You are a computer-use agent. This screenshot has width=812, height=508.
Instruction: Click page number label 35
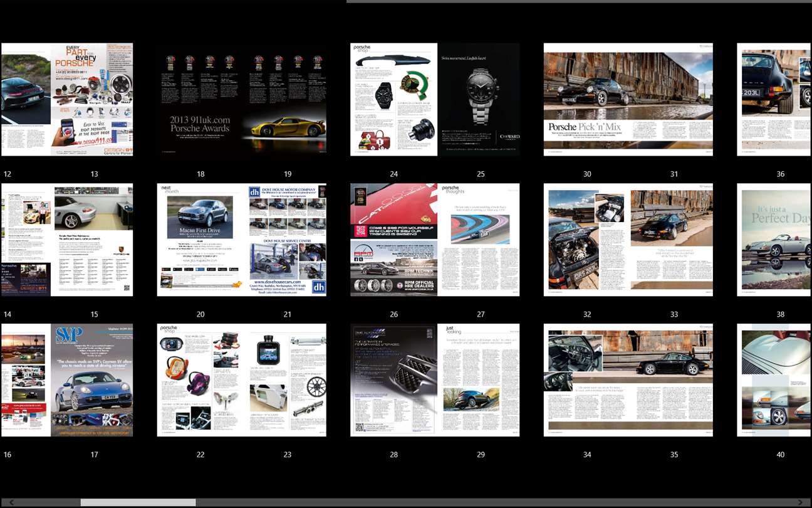pos(674,455)
